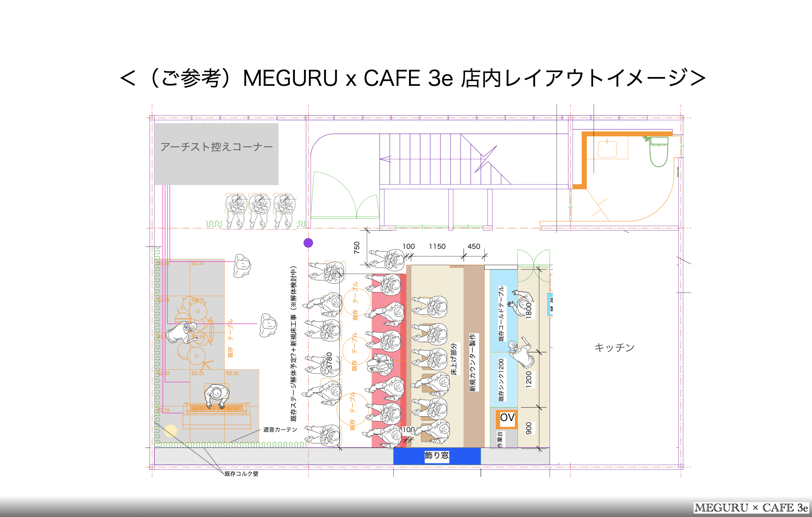Click the 既存シンク1200 sink area
Screen dimensions: 812x517
(x=502, y=380)
